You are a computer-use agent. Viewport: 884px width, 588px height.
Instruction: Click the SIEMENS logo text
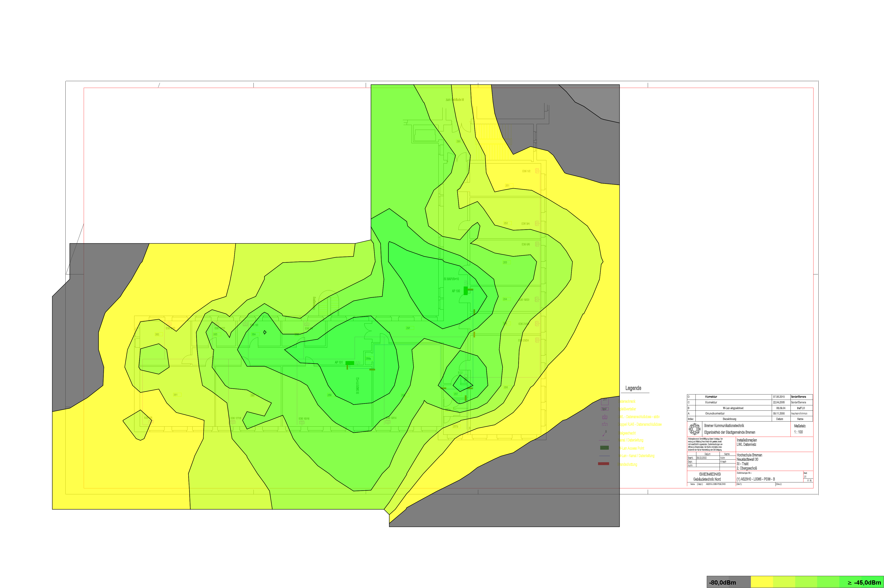(x=710, y=474)
